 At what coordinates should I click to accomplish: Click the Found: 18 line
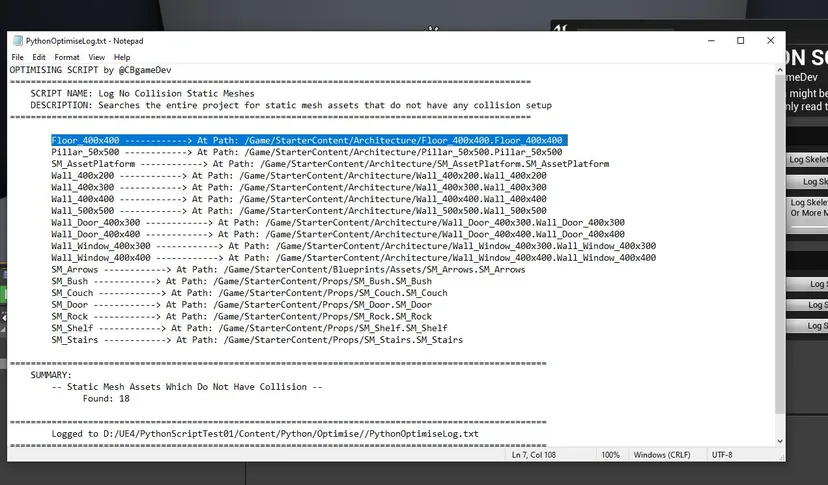point(106,398)
